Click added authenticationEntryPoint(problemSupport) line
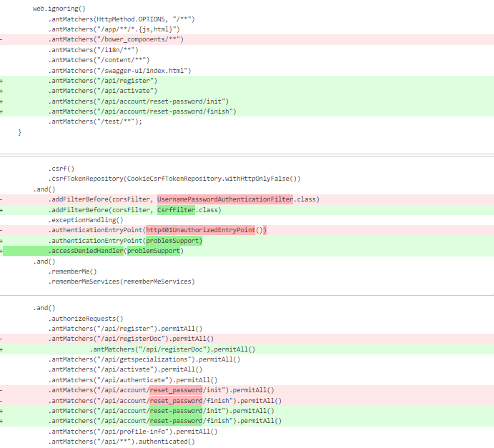The width and height of the screenshot is (494, 448). click(247, 241)
